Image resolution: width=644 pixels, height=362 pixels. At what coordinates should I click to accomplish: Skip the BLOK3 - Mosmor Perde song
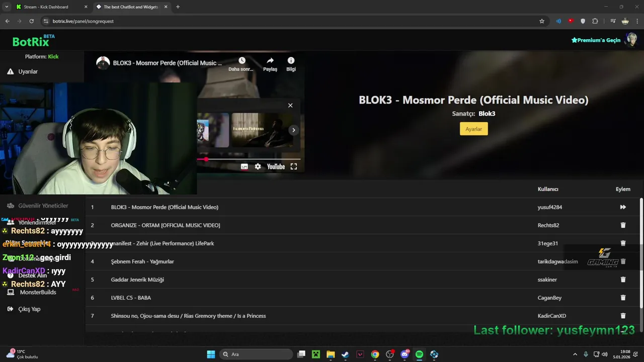623,207
